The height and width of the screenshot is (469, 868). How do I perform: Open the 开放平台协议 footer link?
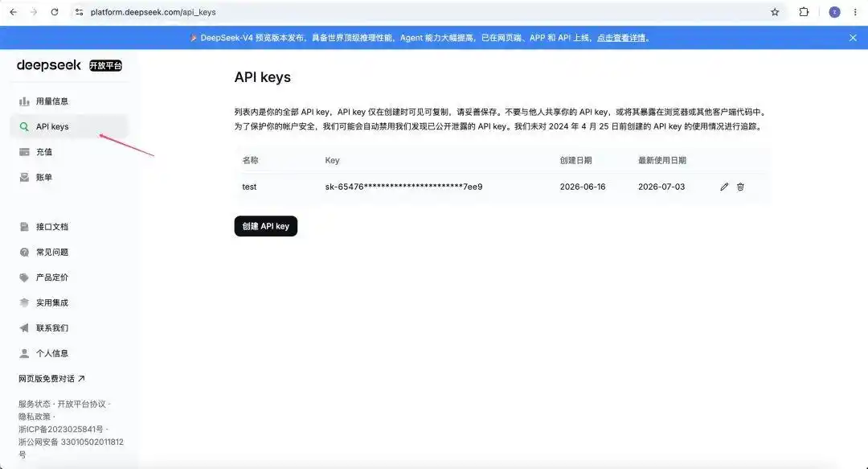pos(81,404)
